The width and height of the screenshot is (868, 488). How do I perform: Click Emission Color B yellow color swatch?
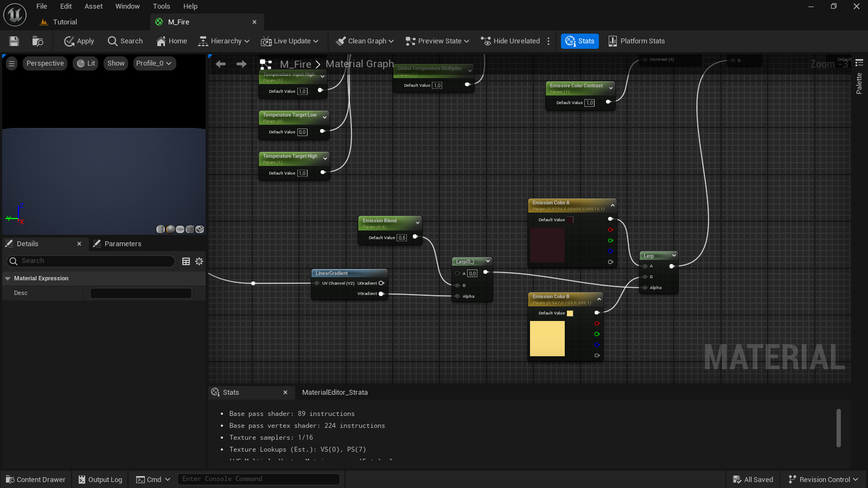547,338
